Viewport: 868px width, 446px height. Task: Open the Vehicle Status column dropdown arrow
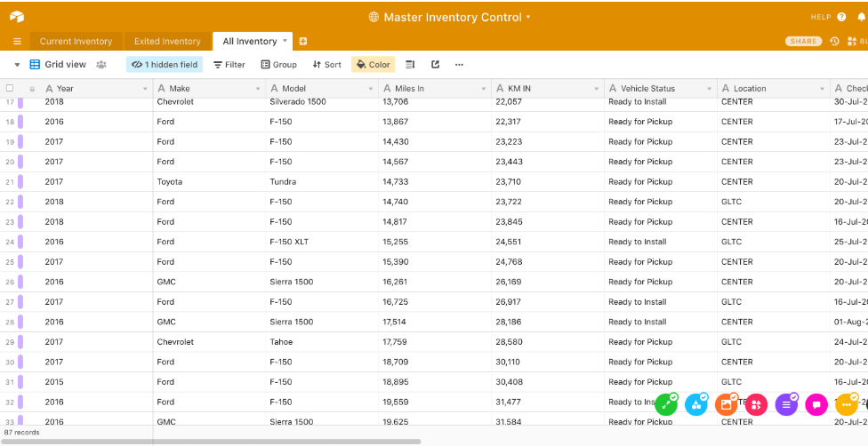pyautogui.click(x=709, y=89)
